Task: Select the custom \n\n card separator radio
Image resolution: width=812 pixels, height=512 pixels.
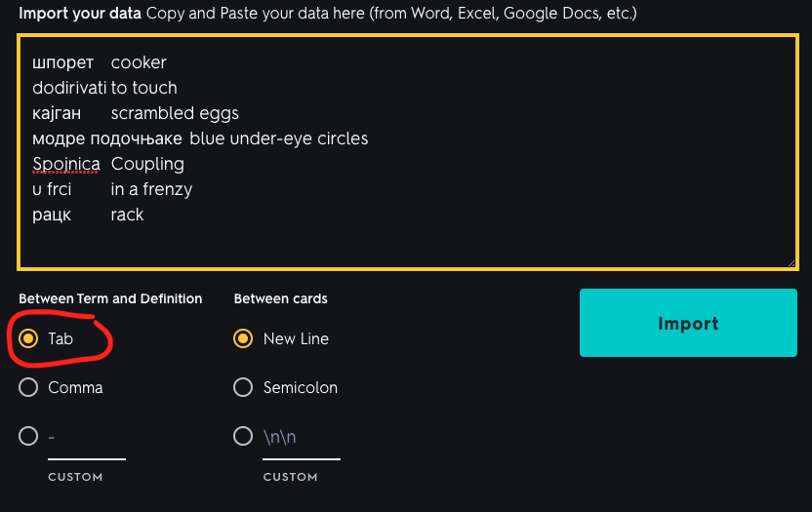Action: 243,436
